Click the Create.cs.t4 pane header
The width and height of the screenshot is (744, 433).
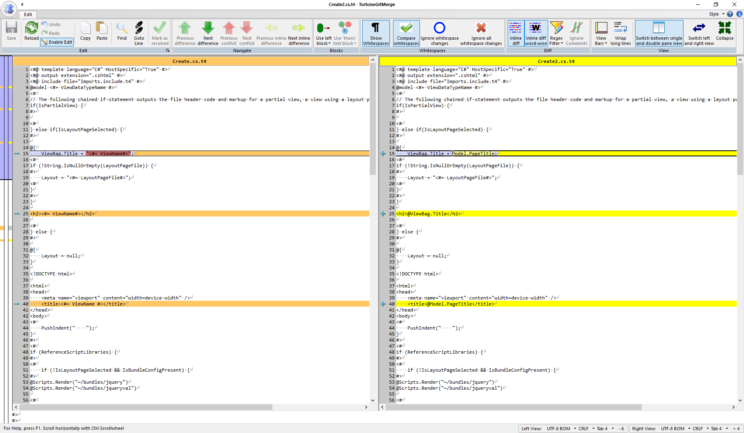(191, 61)
